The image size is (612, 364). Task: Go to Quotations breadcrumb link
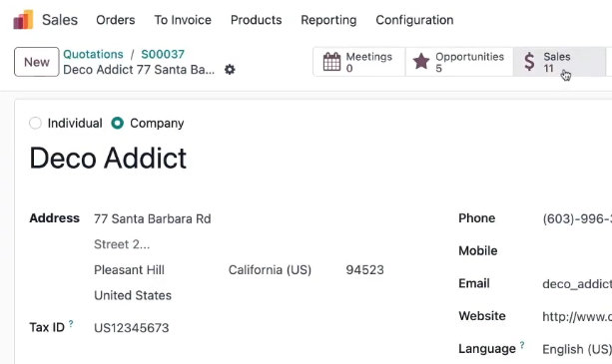click(x=93, y=54)
